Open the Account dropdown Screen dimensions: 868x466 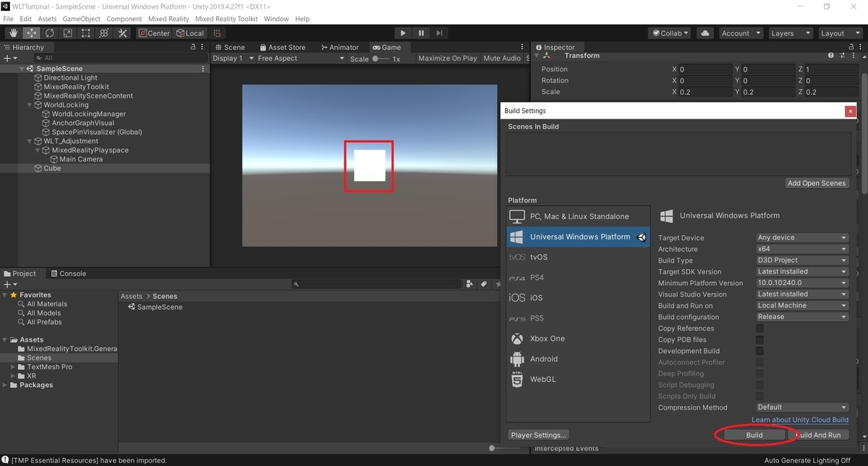pyautogui.click(x=741, y=33)
